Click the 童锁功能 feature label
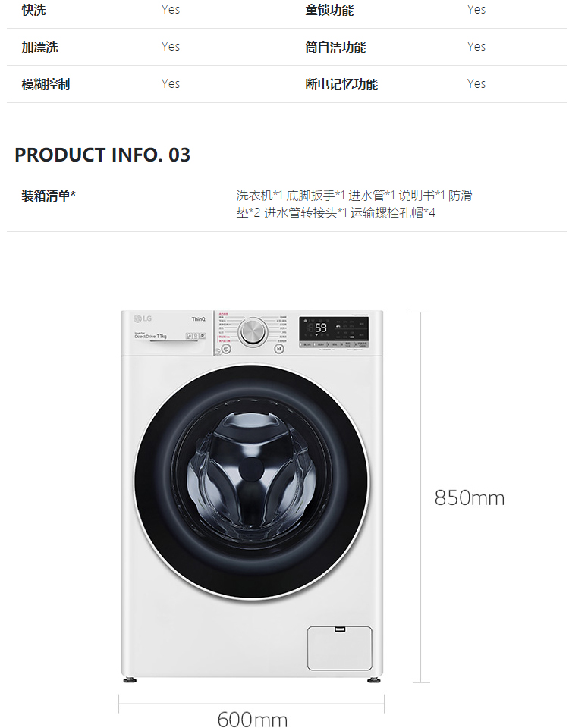569x728 pixels. [329, 10]
